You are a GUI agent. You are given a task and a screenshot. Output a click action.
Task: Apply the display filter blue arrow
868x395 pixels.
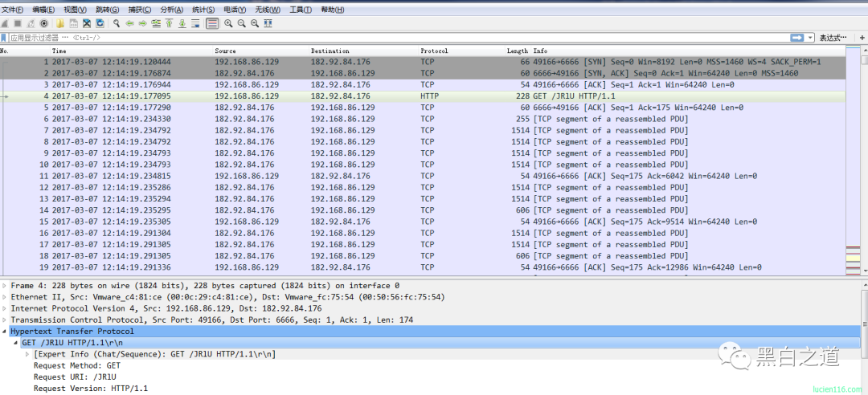point(797,38)
